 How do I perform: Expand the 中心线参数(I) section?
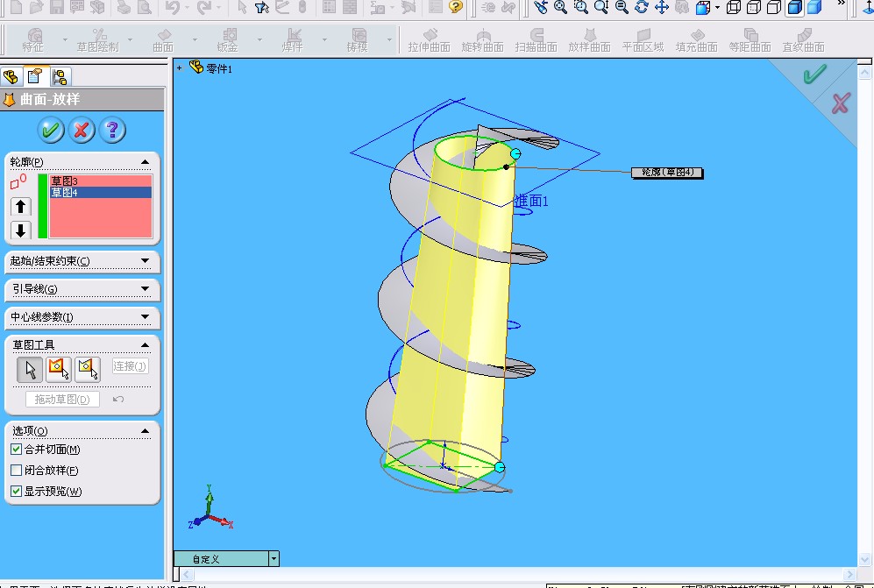coord(145,316)
